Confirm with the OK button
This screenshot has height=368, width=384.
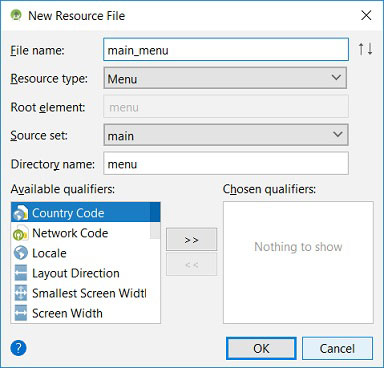tap(261, 348)
